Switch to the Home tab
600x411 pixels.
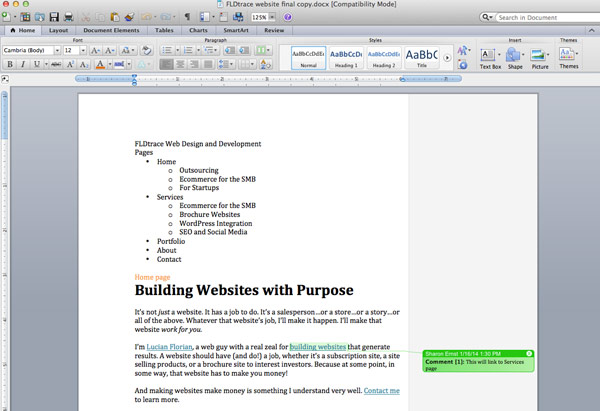(x=23, y=30)
